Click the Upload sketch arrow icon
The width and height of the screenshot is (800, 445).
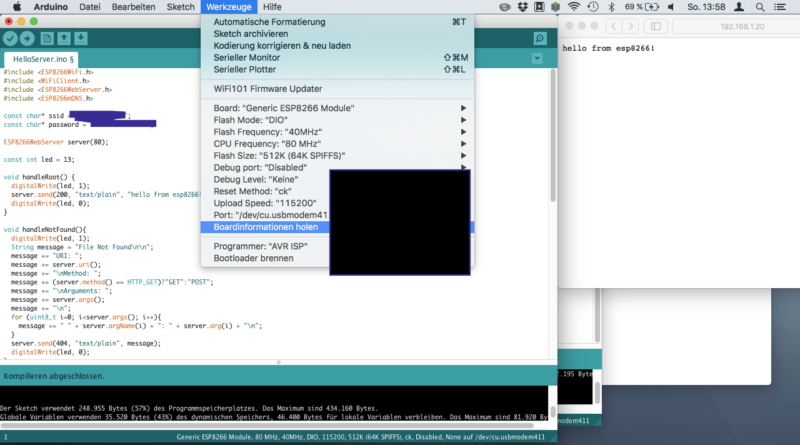(x=27, y=38)
